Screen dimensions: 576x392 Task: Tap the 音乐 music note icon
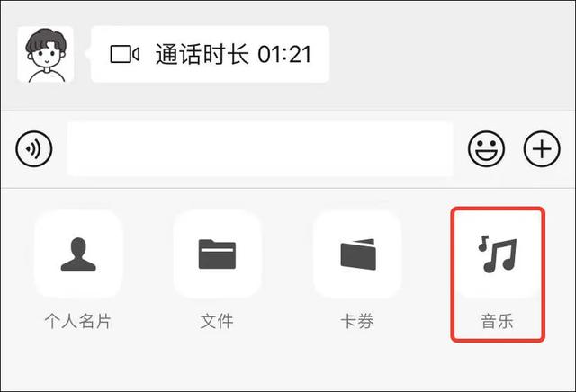point(498,254)
